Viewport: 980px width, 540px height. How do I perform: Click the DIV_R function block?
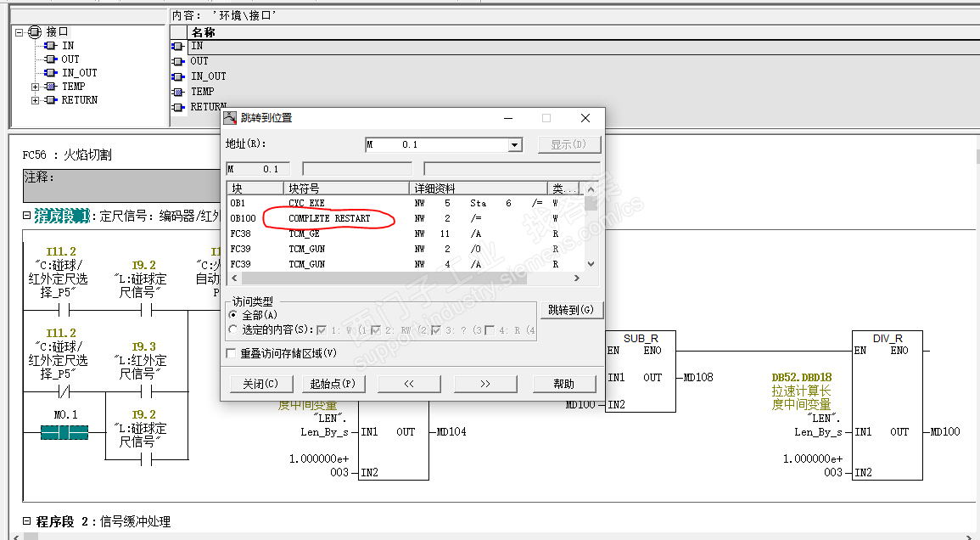pos(888,406)
